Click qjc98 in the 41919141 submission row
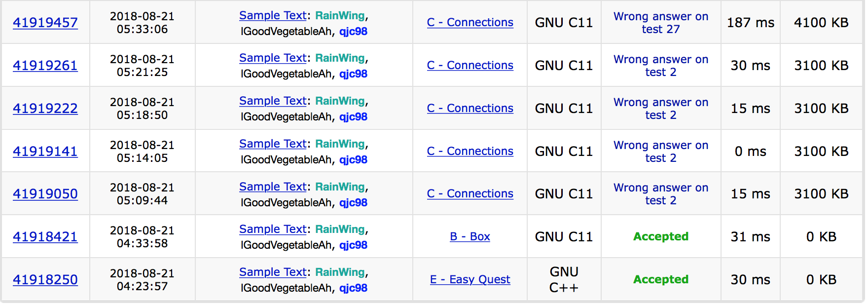 tap(353, 160)
